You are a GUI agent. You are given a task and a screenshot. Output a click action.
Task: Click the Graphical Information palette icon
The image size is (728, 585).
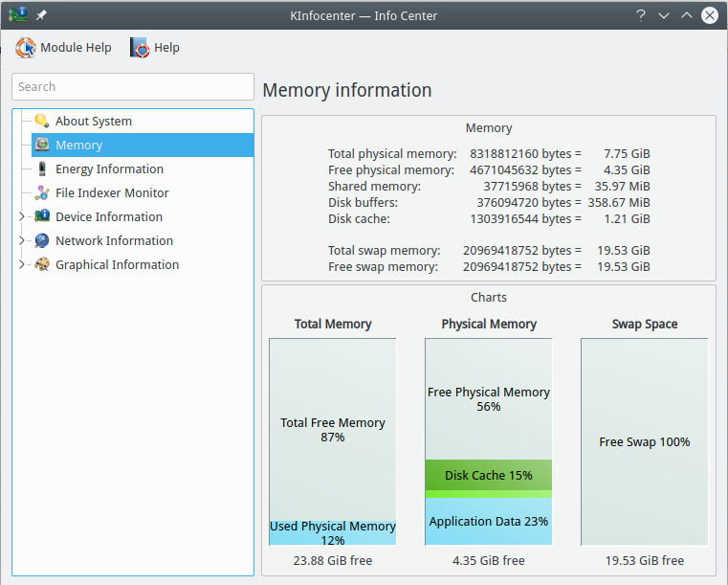click(42, 264)
